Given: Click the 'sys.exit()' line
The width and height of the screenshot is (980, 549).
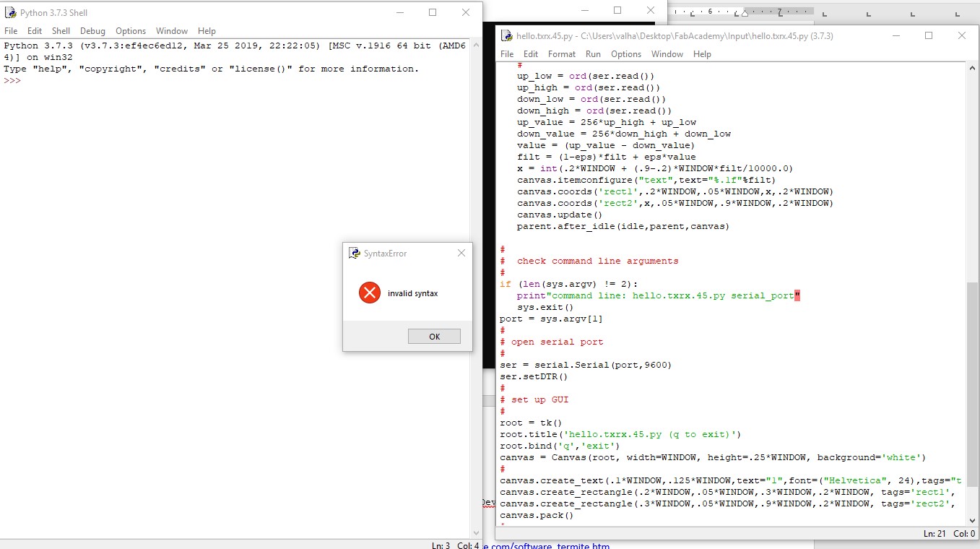Looking at the screenshot, I should point(545,307).
